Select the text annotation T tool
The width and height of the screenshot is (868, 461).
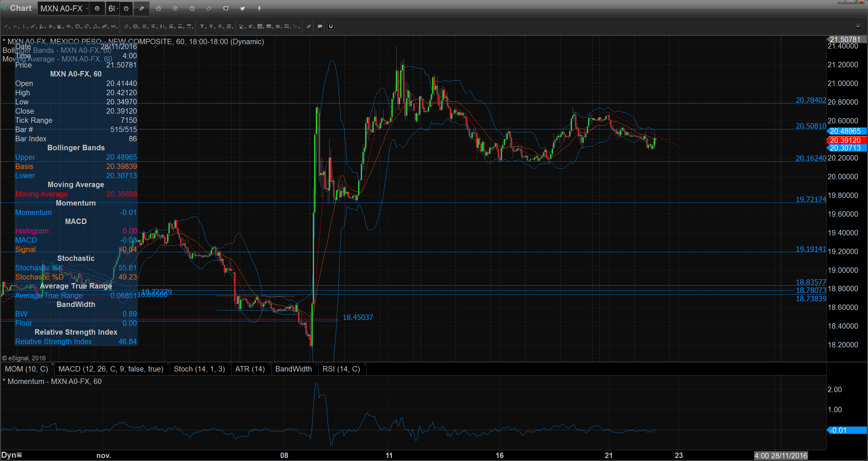[x=202, y=26]
